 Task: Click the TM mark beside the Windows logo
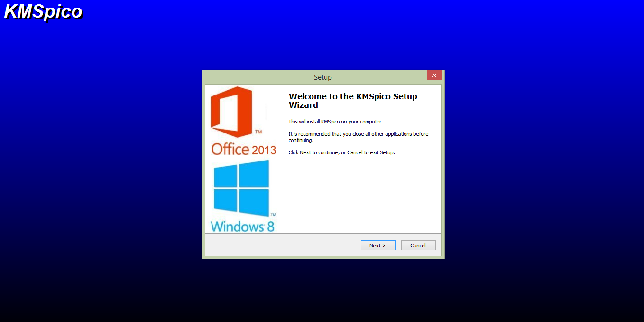pos(273,215)
